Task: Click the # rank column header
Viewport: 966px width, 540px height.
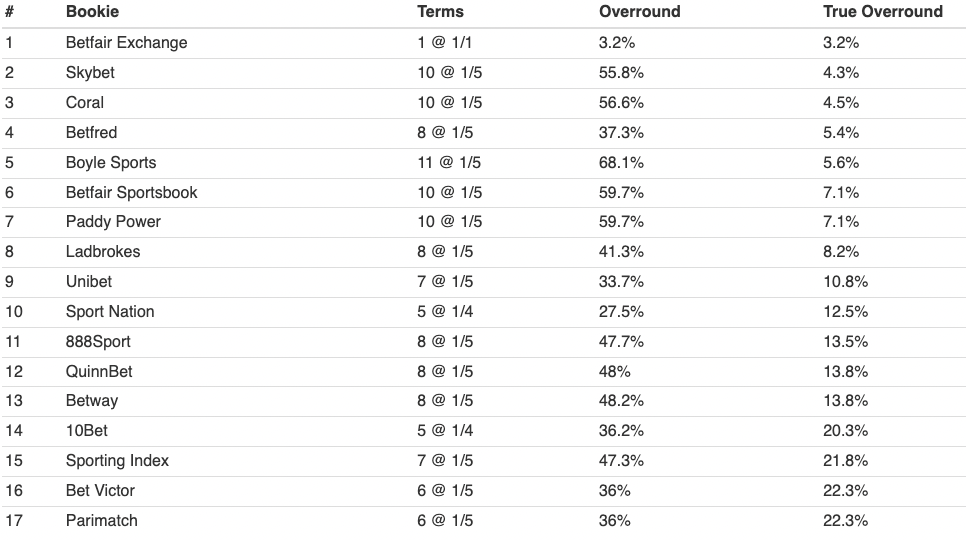Action: [9, 12]
